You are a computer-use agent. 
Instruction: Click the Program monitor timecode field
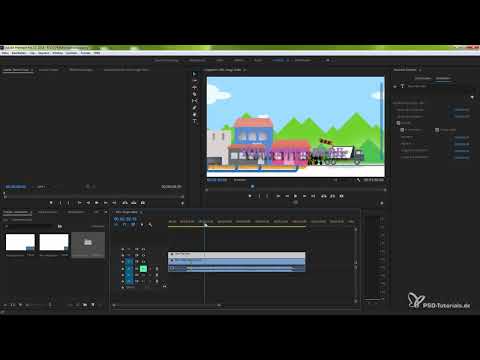[x=217, y=180]
